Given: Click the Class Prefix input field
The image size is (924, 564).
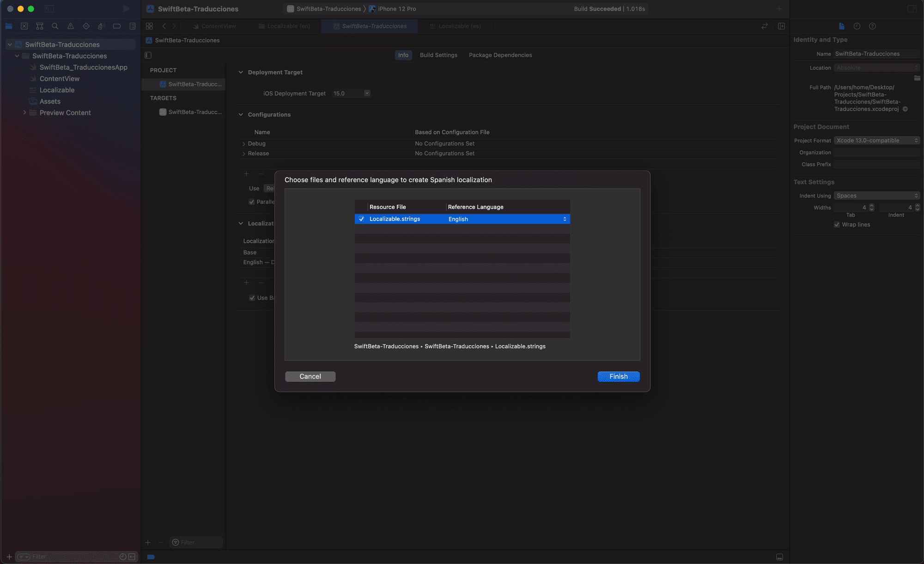Looking at the screenshot, I should click(876, 164).
